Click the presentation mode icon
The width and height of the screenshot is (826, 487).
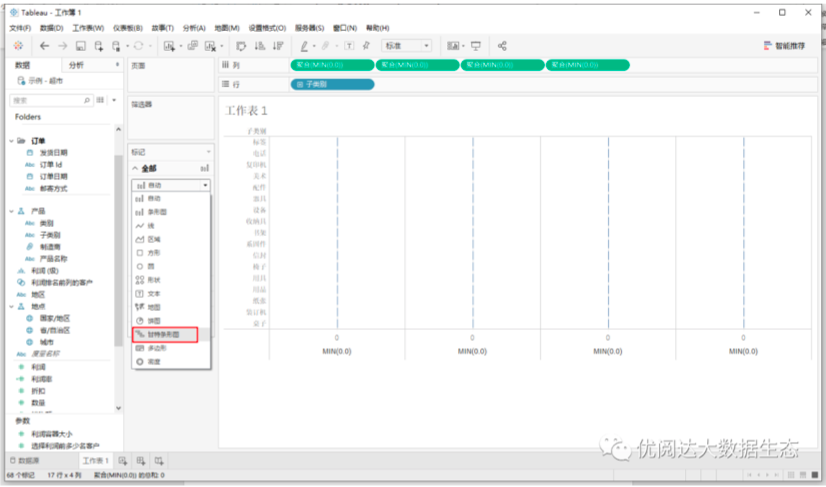476,46
